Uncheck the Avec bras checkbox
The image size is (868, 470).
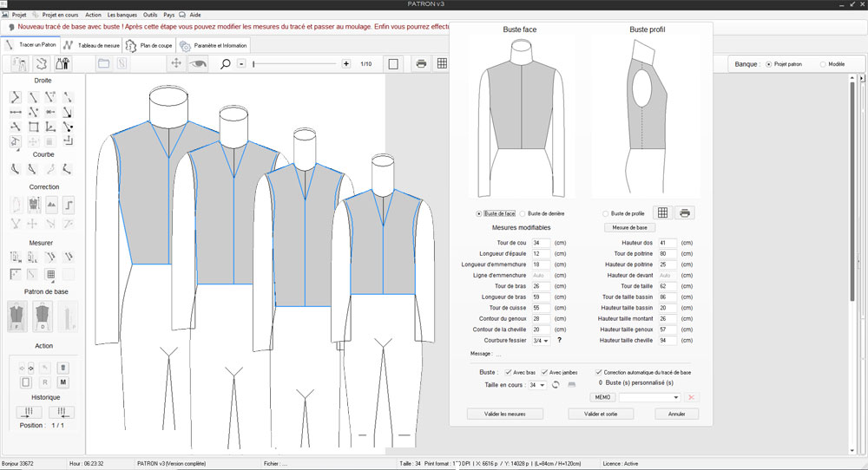click(x=507, y=372)
